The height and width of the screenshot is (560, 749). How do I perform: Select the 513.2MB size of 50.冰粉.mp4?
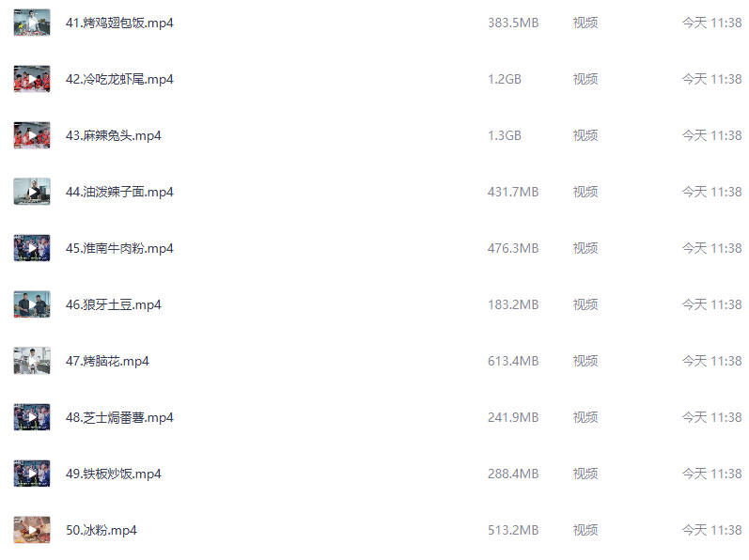coord(513,530)
